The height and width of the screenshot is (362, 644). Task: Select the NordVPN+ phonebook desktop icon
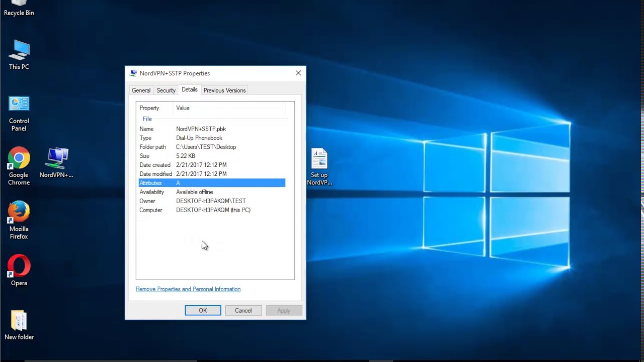[x=56, y=163]
